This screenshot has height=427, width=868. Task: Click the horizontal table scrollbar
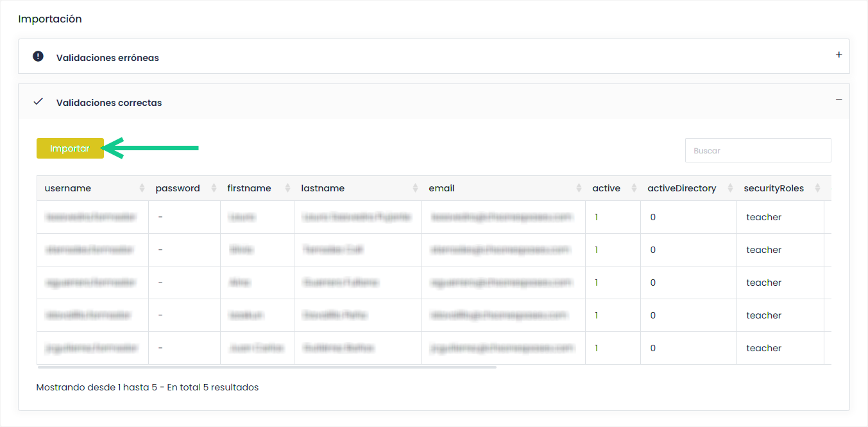click(x=267, y=367)
